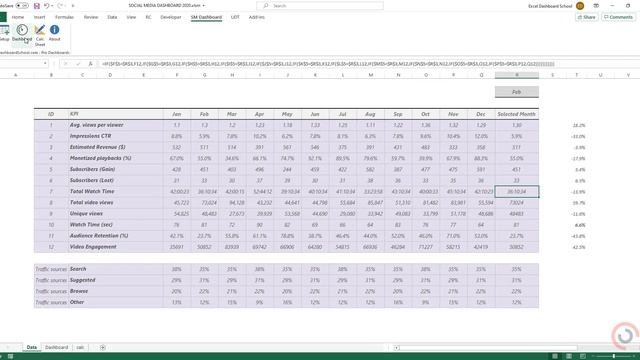This screenshot has height=360, width=640.
Task: Open the Add-ins ribbon tab
Action: click(x=257, y=17)
